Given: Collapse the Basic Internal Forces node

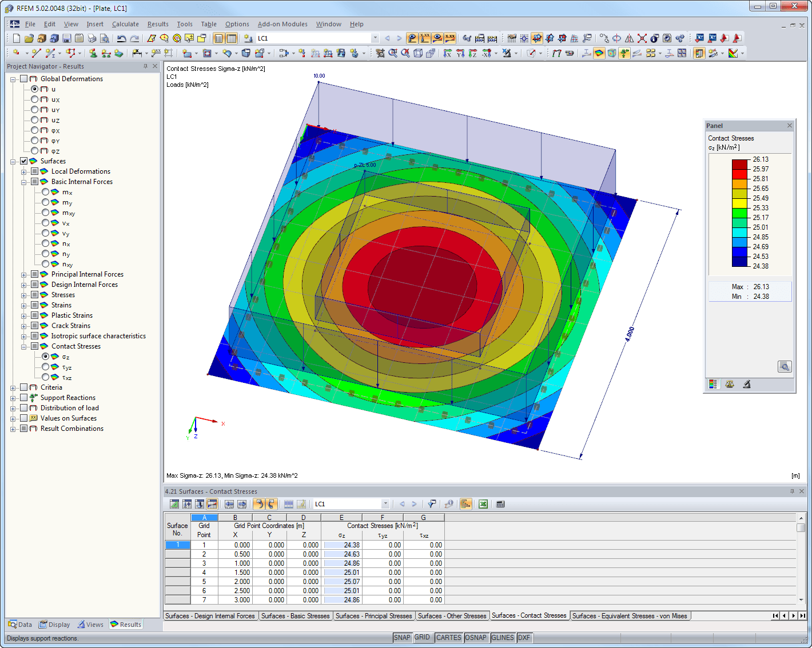Looking at the screenshot, I should tap(24, 182).
